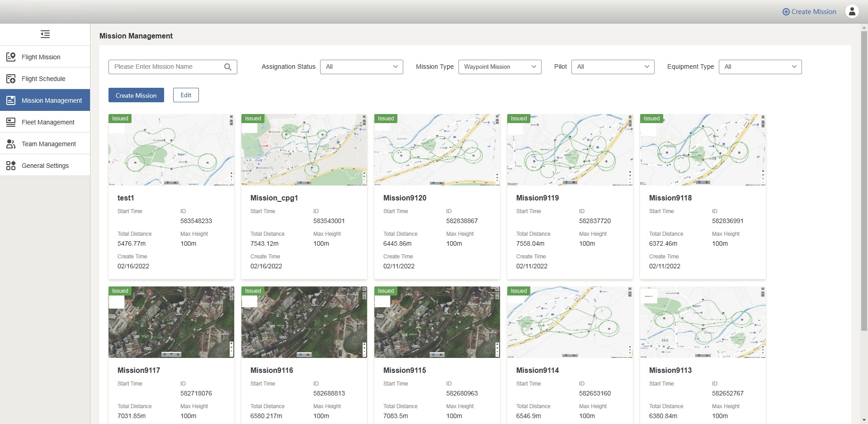Click the Flight Schedule calendar icon
This screenshot has height=424, width=868.
click(11, 78)
